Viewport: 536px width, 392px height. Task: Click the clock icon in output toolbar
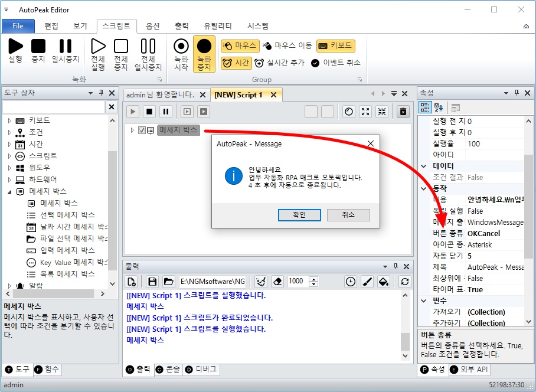pyautogui.click(x=351, y=282)
